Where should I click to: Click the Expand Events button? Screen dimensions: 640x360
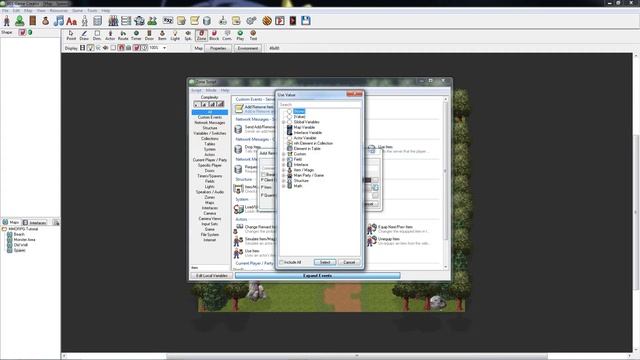318,276
